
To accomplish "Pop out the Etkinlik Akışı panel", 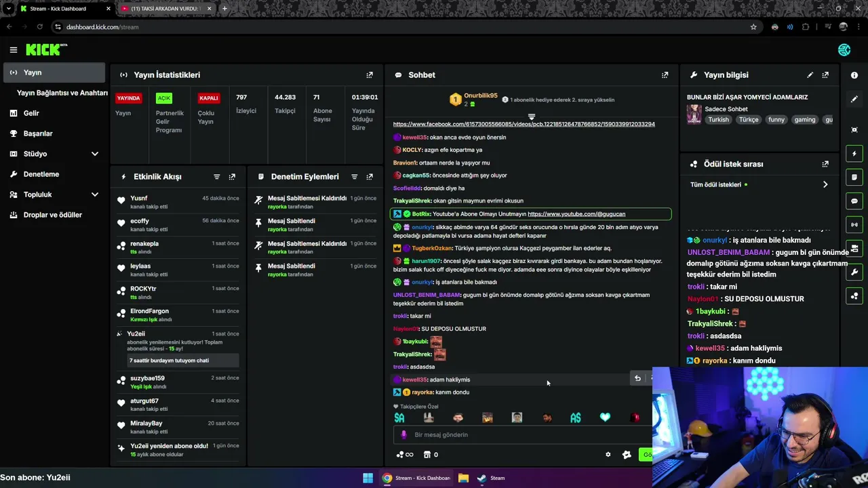I will [x=232, y=177].
